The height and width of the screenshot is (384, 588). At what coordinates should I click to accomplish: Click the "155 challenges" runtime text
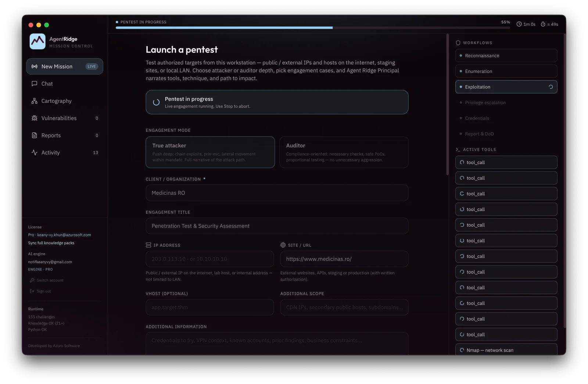42,317
